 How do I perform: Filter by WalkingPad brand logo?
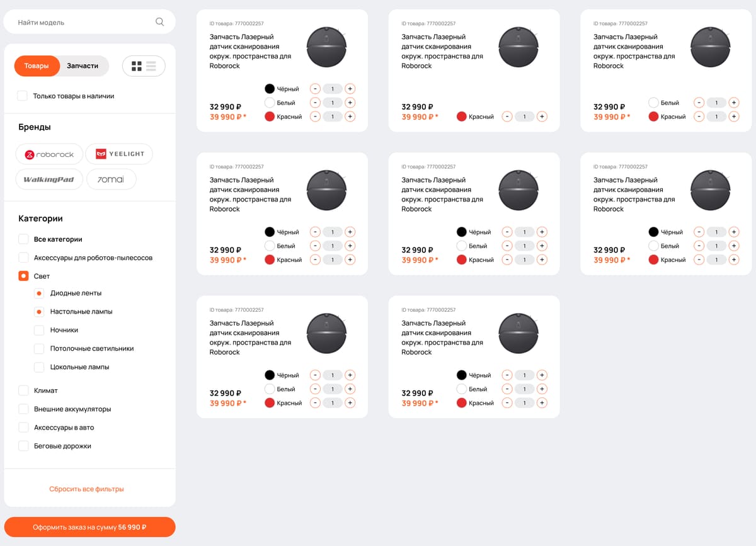[x=49, y=179]
